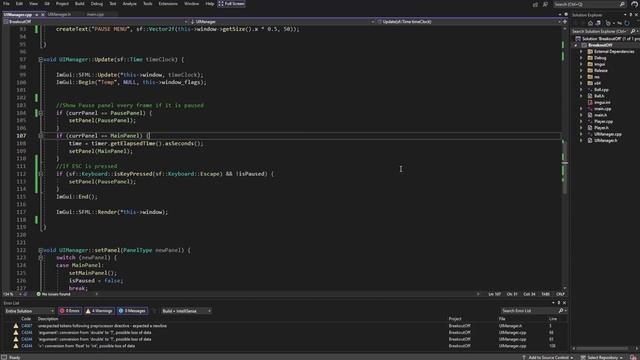Screen dimensions: 640x360
Task: Open the Help menu
Action: pyautogui.click(x=209, y=4)
